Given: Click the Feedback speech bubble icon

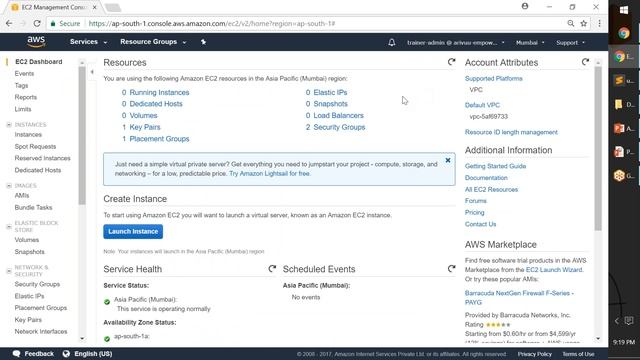Looking at the screenshot, I should point(16,354).
